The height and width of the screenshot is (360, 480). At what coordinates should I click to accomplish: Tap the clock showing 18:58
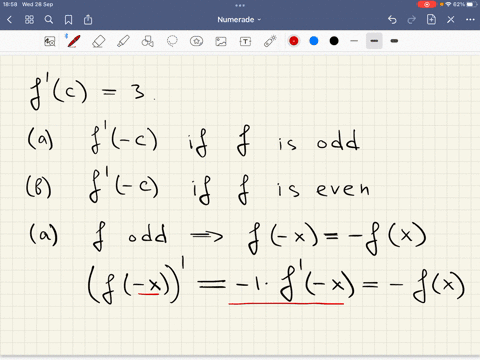pyautogui.click(x=10, y=4)
